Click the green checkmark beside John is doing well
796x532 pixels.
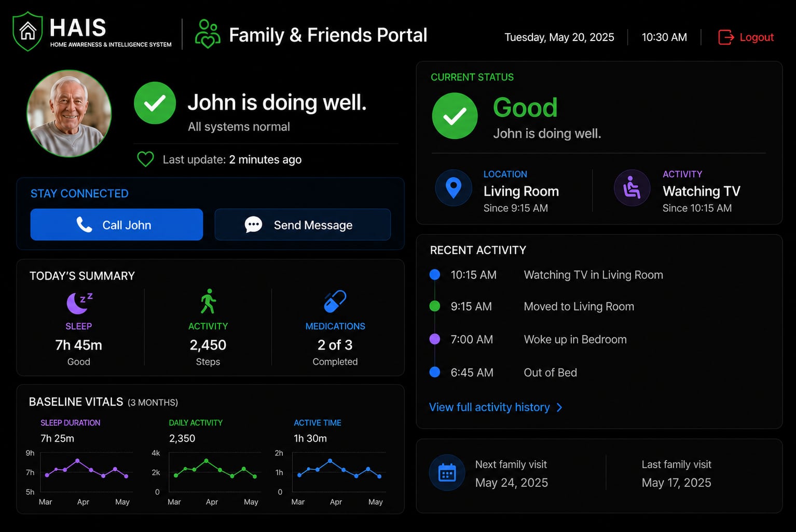coord(155,103)
